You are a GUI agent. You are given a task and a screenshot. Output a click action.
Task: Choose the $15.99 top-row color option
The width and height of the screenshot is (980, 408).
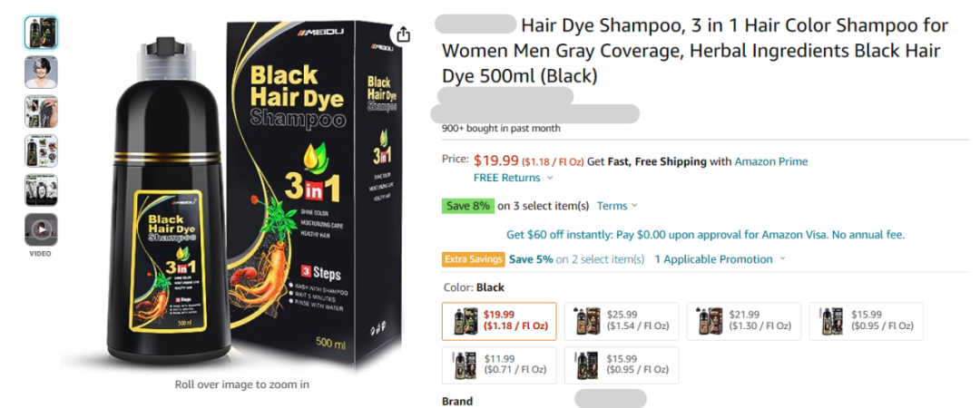867,321
